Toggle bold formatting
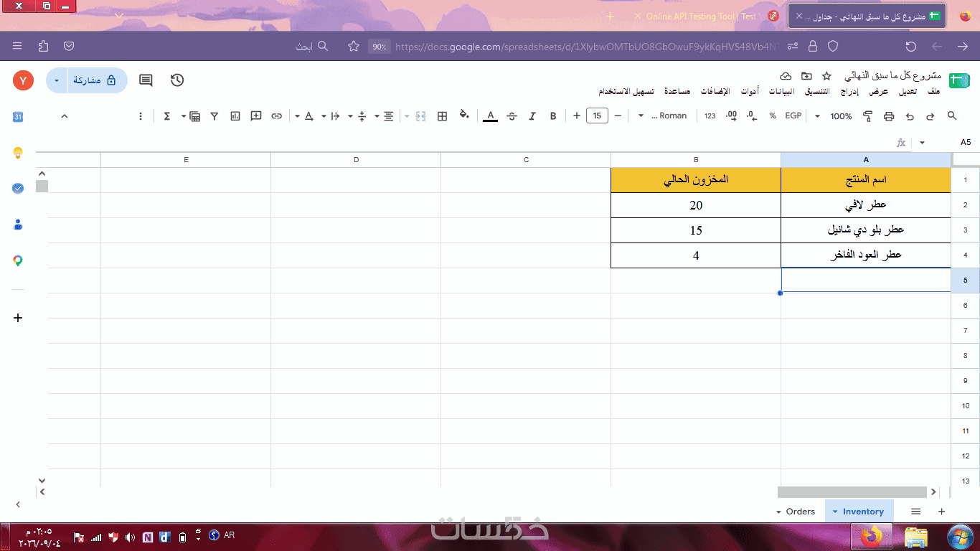The width and height of the screenshot is (980, 551). [553, 116]
